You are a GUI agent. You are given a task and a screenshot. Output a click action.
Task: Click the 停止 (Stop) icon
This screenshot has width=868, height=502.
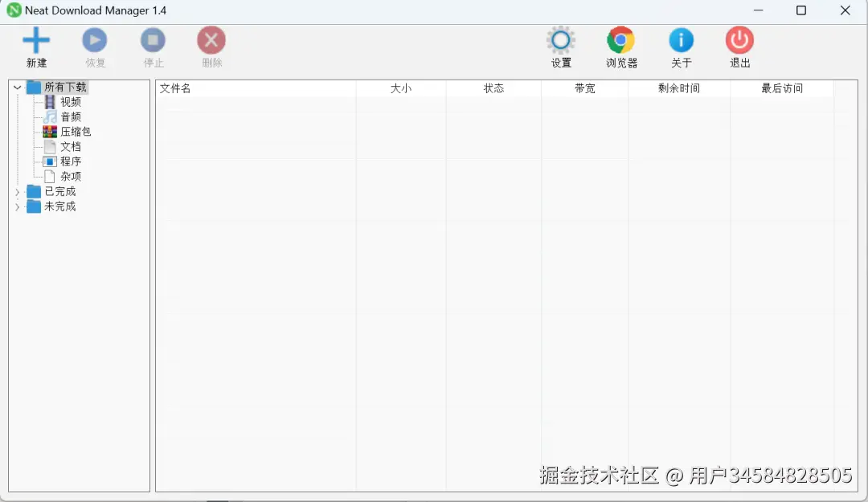(153, 40)
